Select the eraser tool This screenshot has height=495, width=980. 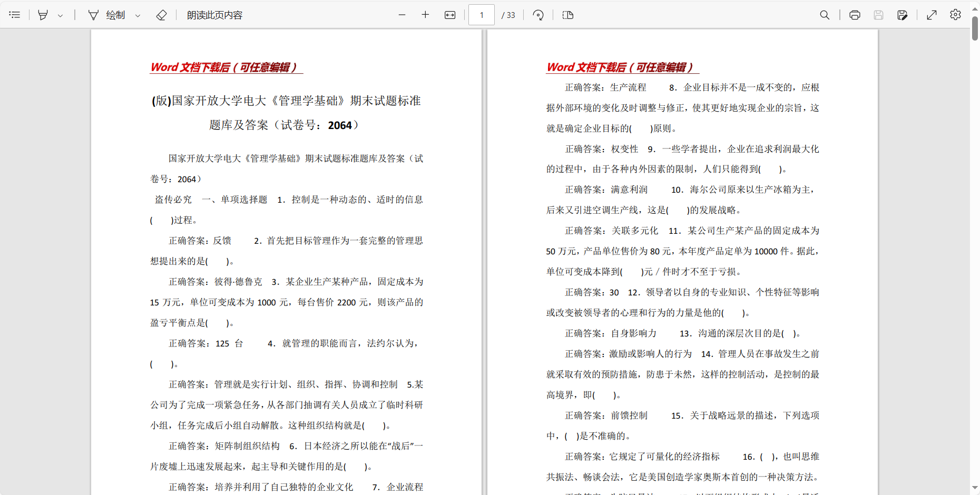click(161, 15)
